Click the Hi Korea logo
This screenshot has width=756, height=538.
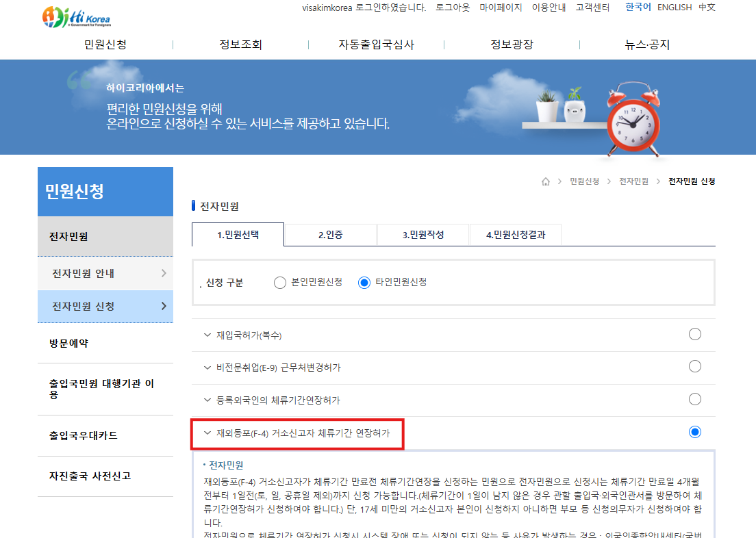tap(77, 17)
